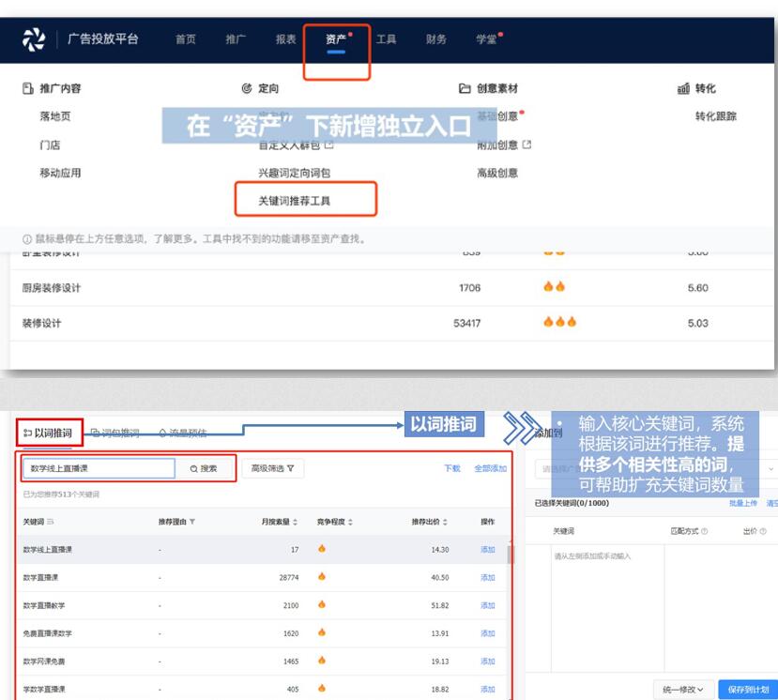Click the 搜索 search button

pyautogui.click(x=204, y=468)
